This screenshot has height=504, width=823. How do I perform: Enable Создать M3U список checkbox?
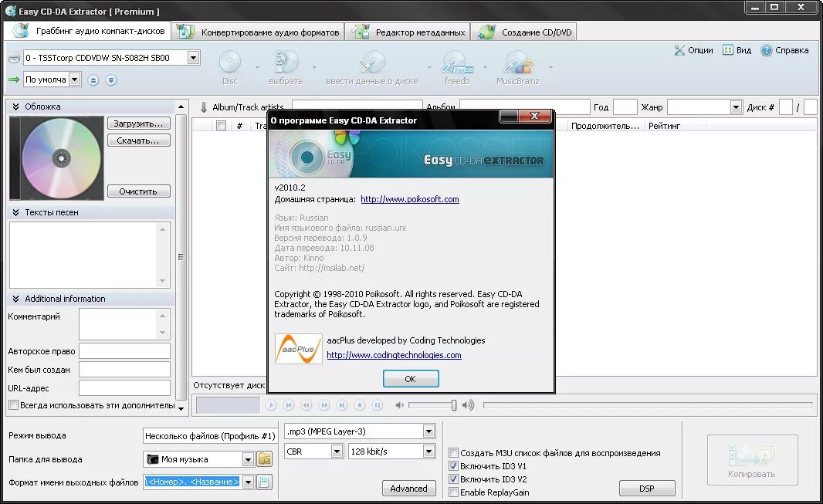coord(453,452)
